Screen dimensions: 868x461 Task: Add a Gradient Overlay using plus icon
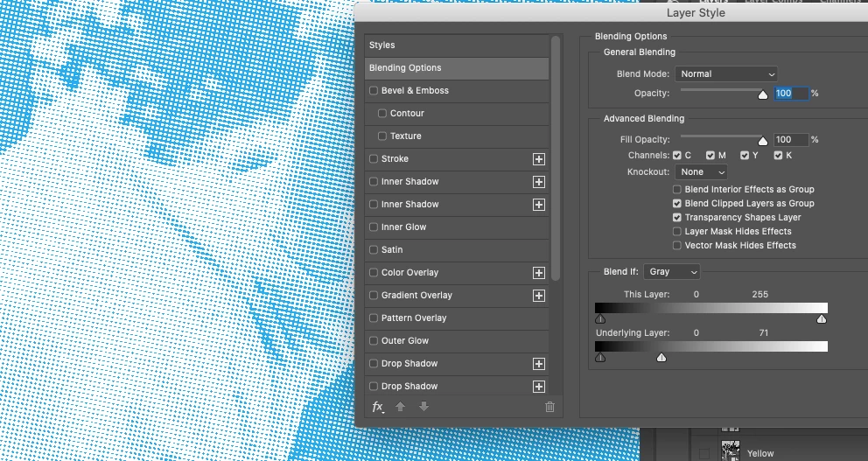539,296
